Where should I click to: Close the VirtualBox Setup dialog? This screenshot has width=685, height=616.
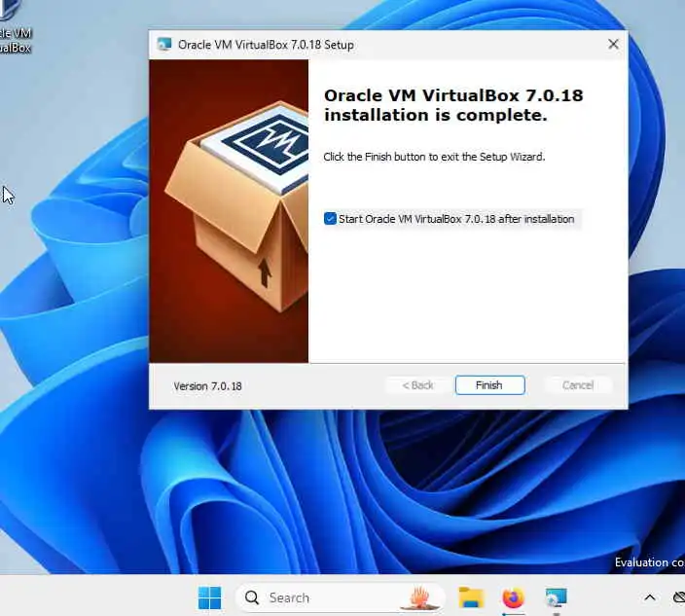pyautogui.click(x=613, y=44)
